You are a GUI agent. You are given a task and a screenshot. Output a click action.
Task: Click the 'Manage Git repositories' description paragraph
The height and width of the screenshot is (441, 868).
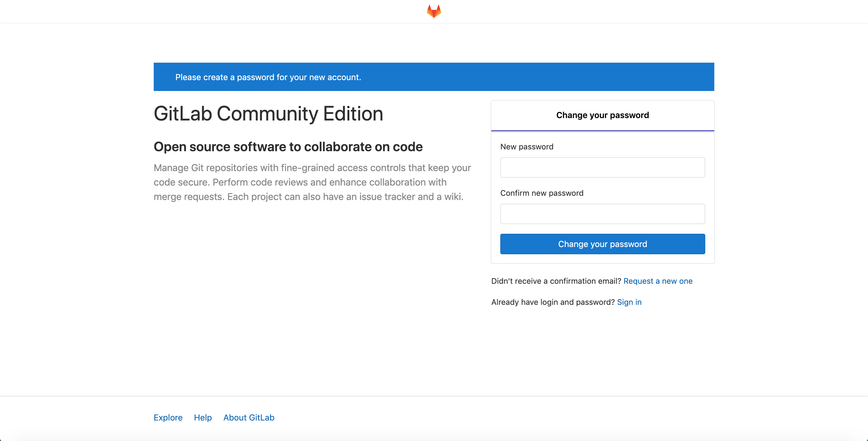312,182
